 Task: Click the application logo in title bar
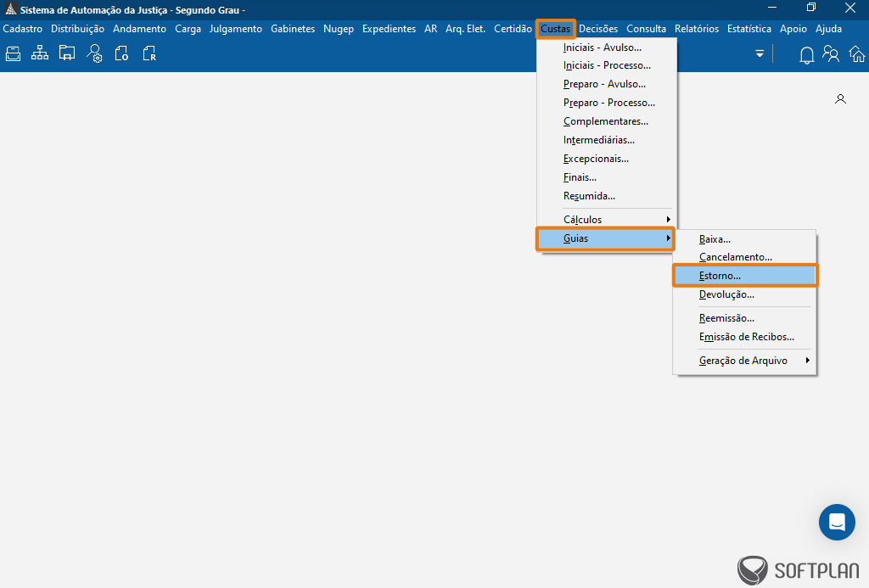pos(10,9)
